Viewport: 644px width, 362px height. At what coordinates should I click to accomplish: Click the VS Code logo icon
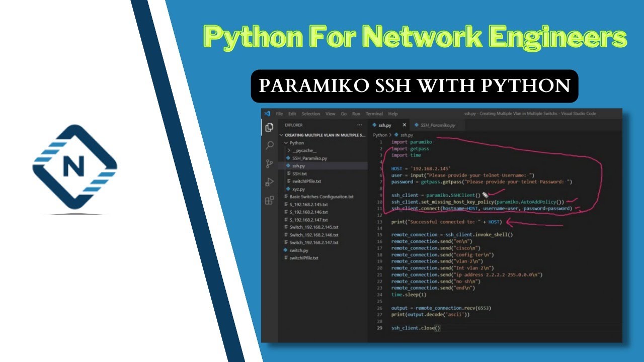(268, 114)
